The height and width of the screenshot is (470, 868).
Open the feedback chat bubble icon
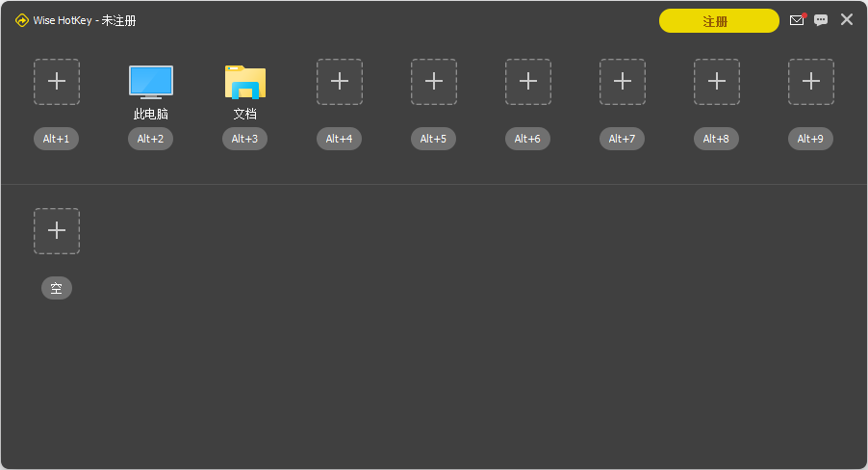point(821,20)
